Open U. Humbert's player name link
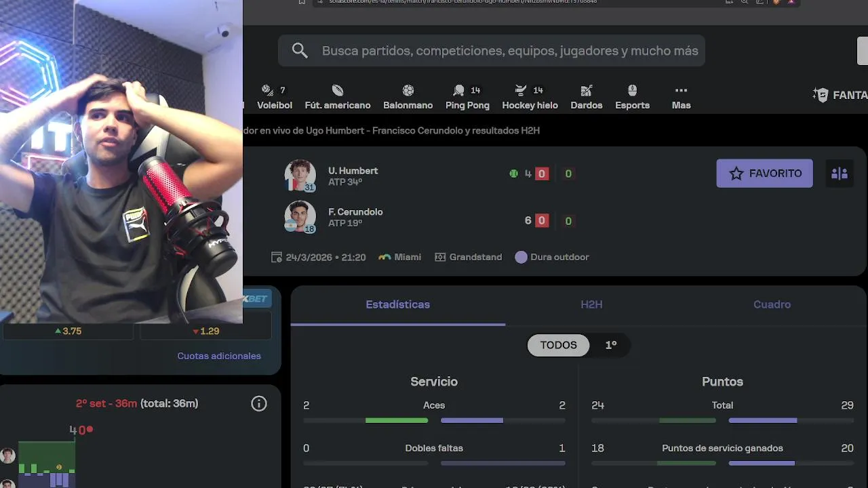 353,171
